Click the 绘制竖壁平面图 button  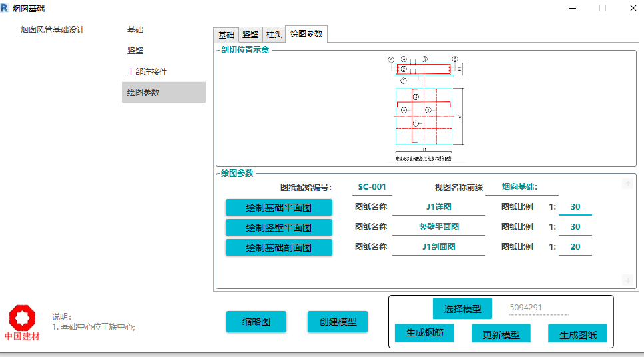click(279, 228)
